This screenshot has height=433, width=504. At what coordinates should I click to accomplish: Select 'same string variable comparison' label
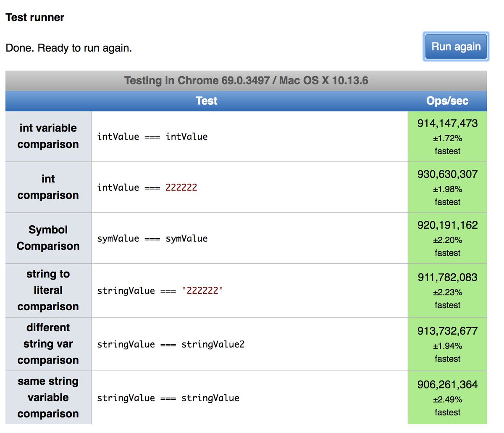[x=48, y=397]
